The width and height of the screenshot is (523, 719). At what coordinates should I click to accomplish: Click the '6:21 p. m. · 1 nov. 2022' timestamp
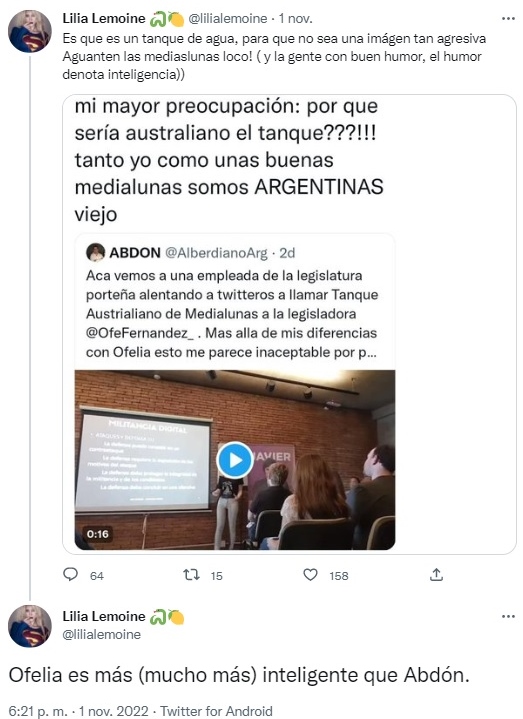[78, 711]
